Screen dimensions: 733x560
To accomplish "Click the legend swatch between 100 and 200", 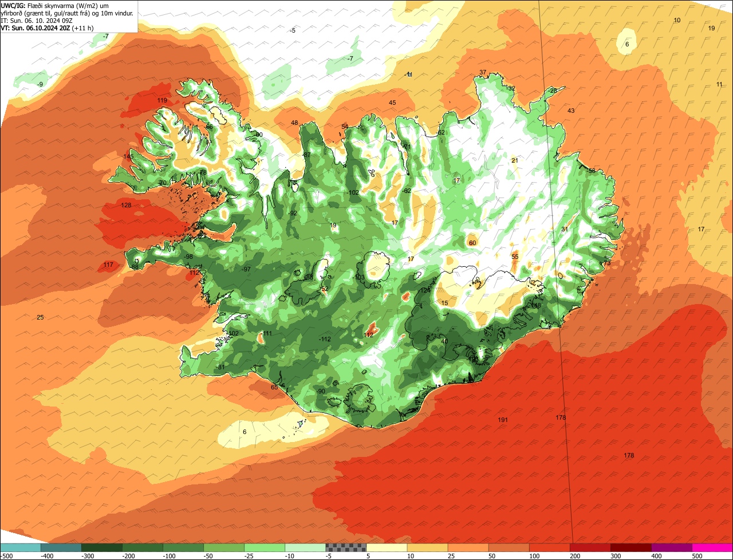I will coord(549,547).
